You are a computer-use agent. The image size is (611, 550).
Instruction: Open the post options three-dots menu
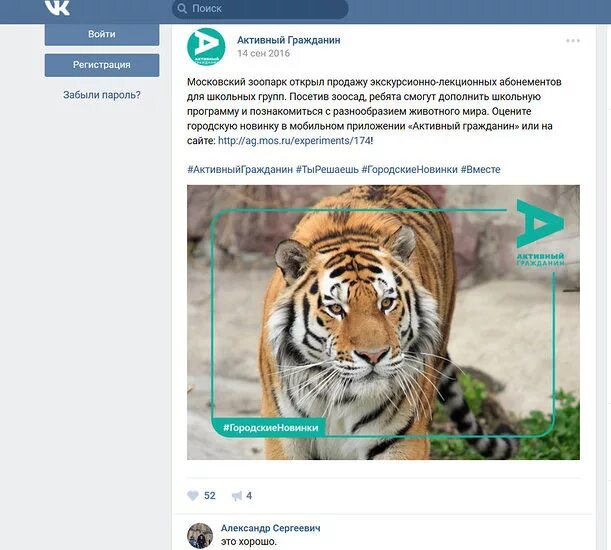pyautogui.click(x=573, y=41)
